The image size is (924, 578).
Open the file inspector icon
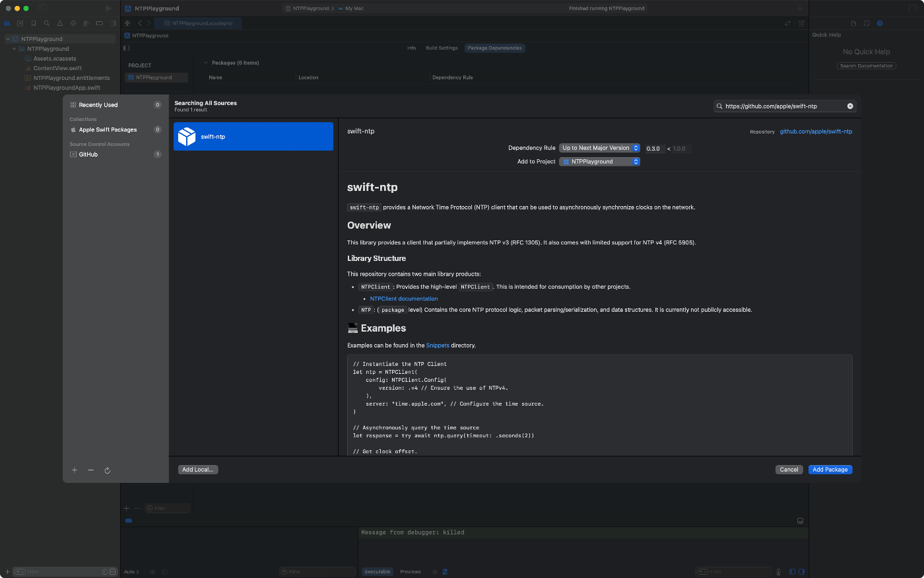tap(853, 23)
